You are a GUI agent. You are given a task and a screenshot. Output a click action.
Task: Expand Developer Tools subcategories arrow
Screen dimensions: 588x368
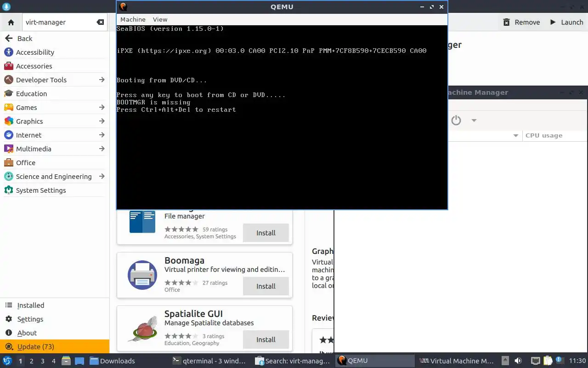point(102,80)
